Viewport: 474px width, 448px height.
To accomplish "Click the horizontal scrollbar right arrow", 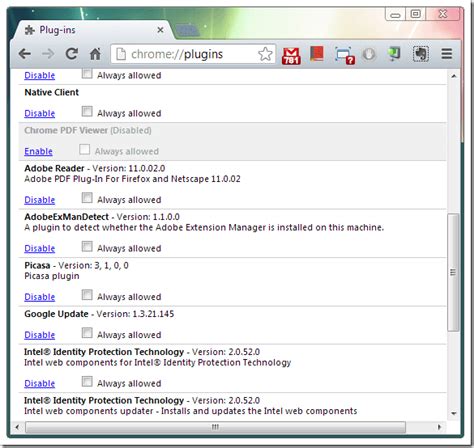I will tap(439, 427).
